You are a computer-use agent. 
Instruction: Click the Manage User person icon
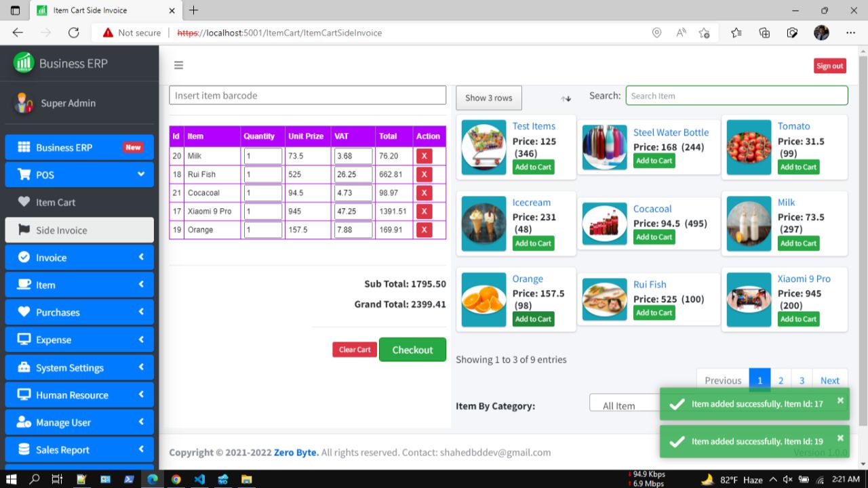pos(24,422)
